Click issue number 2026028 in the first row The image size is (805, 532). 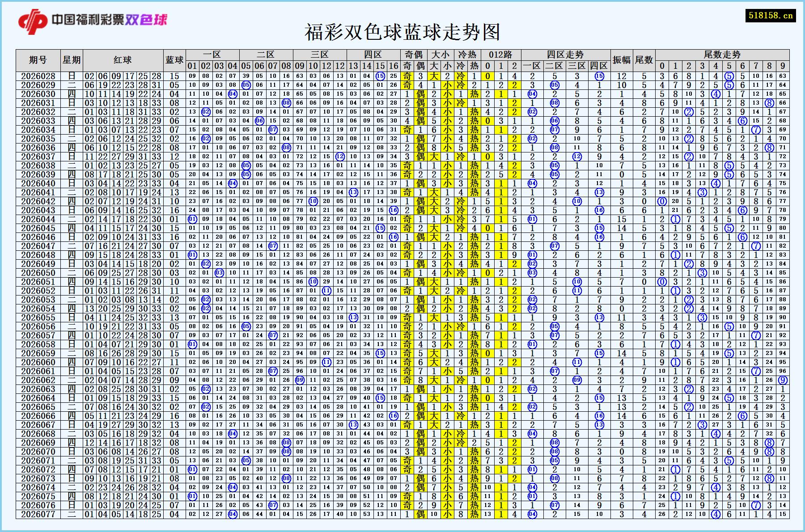[38, 76]
